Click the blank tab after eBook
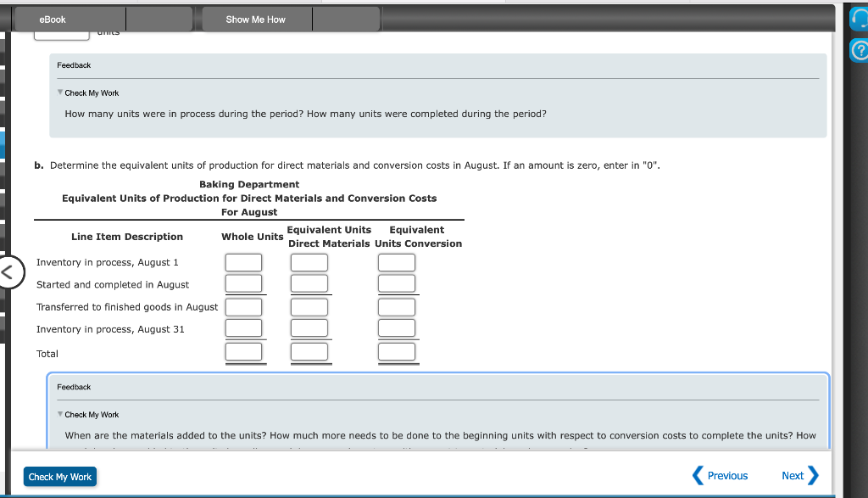868x498 pixels. click(159, 20)
